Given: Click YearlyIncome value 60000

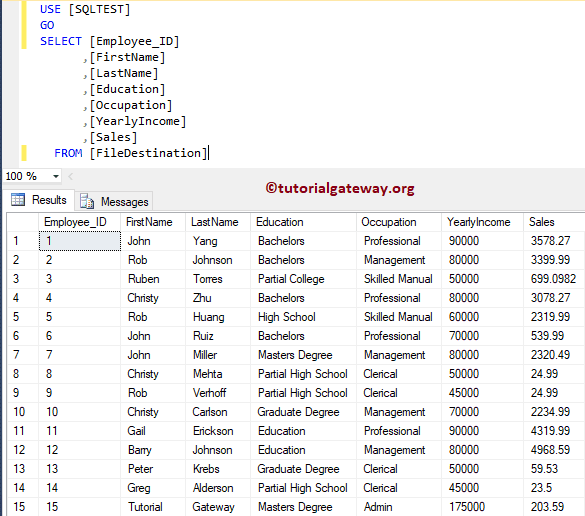Looking at the screenshot, I should coord(482,317).
